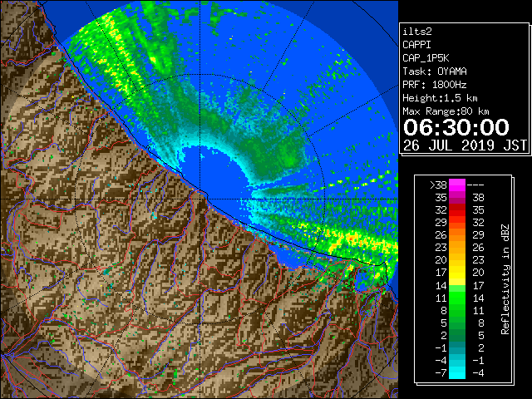
Task: Click the date '26 JUL 2019 JST'
Action: coord(465,145)
